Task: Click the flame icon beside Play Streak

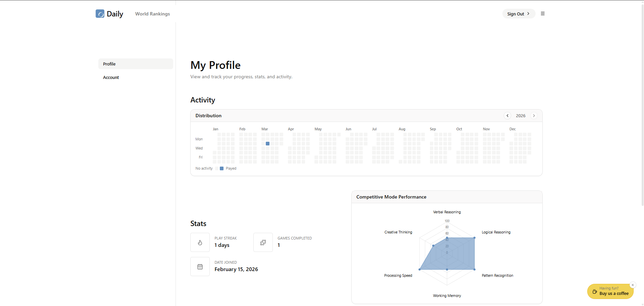Action: 200,242
